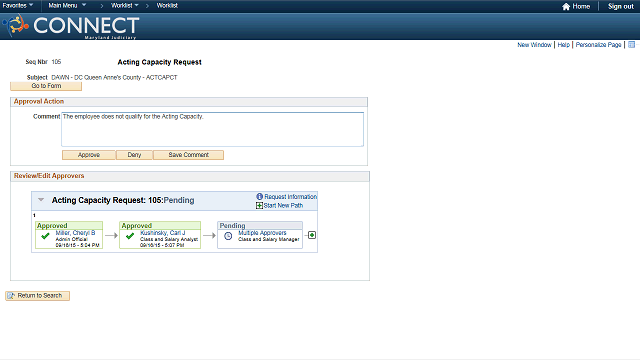Click the Home link
This screenshot has width=640, height=360.
click(x=581, y=7)
